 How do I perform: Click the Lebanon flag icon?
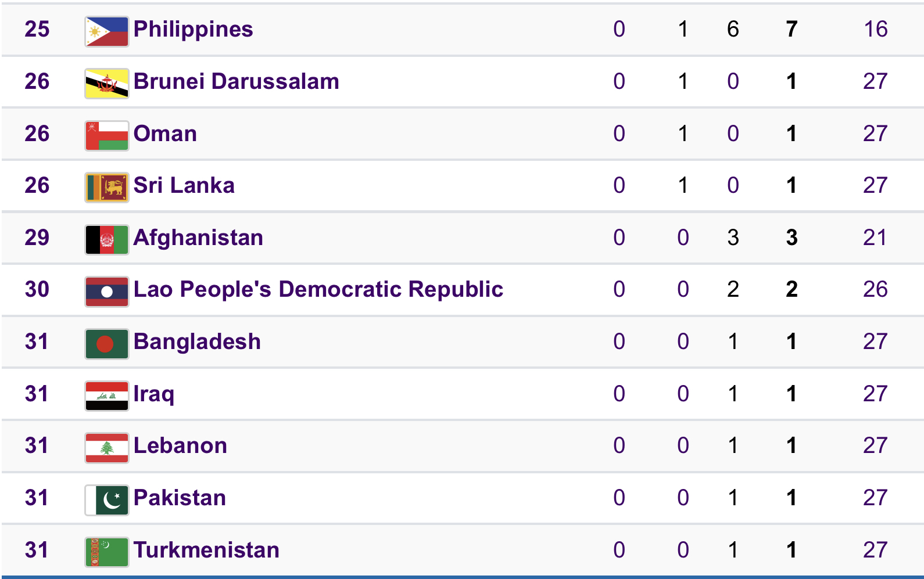(106, 448)
